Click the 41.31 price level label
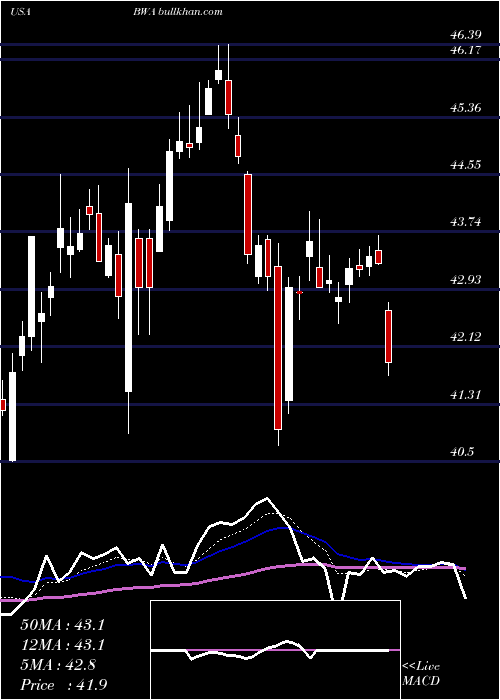 pyautogui.click(x=466, y=395)
